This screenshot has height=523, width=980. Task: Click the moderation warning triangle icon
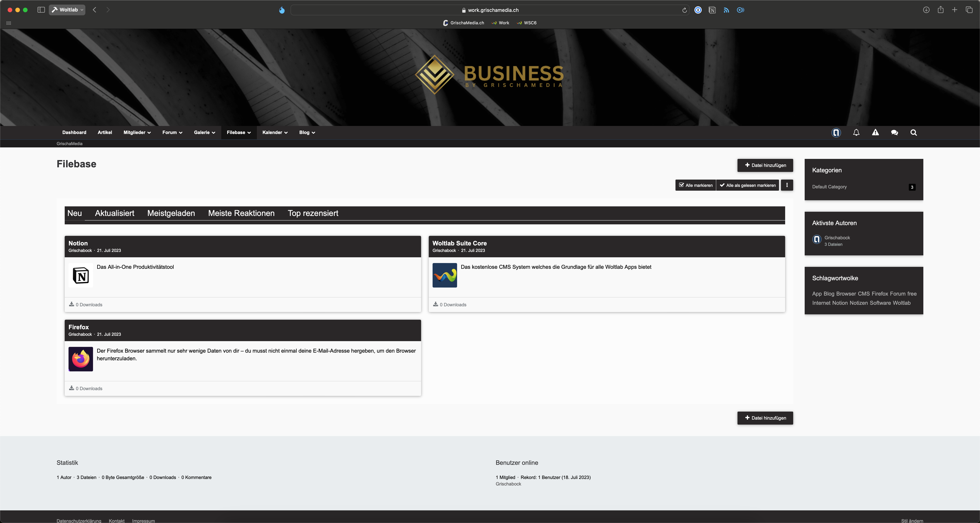(875, 132)
